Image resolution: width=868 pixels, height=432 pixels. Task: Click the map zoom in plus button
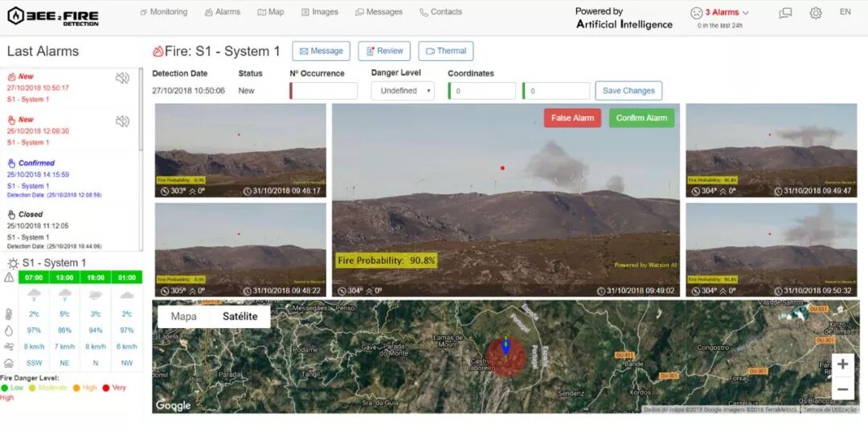pyautogui.click(x=842, y=364)
